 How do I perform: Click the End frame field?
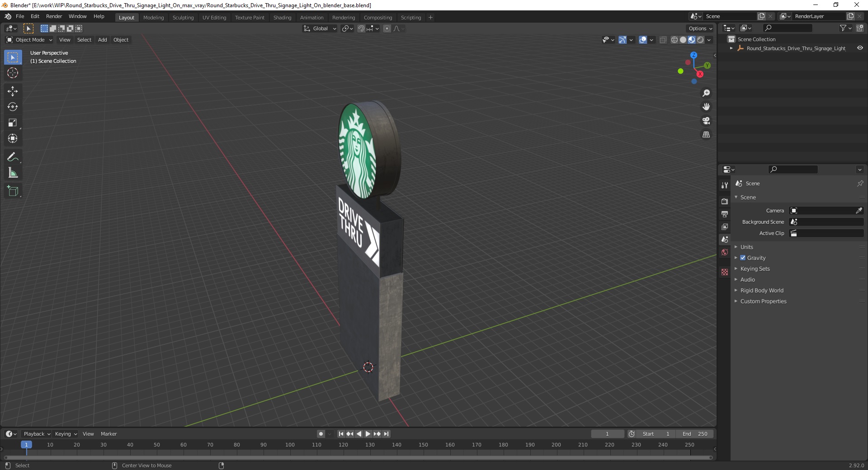[x=695, y=434]
